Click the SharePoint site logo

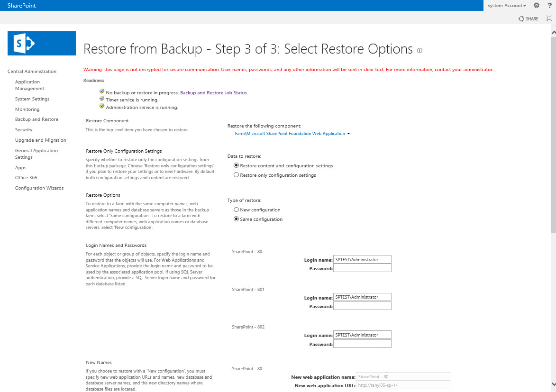[42, 43]
